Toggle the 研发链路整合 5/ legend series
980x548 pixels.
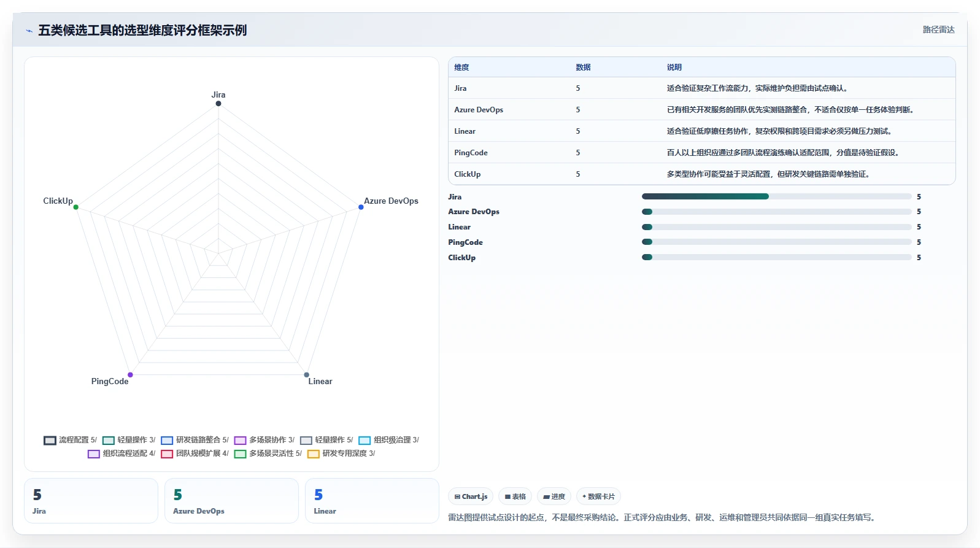195,440
